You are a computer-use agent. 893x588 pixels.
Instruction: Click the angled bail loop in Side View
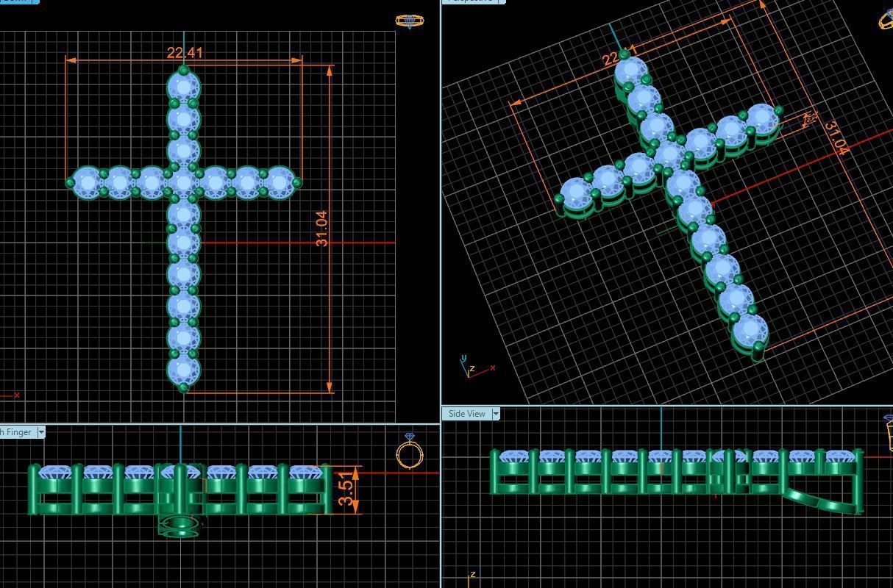[x=820, y=501]
